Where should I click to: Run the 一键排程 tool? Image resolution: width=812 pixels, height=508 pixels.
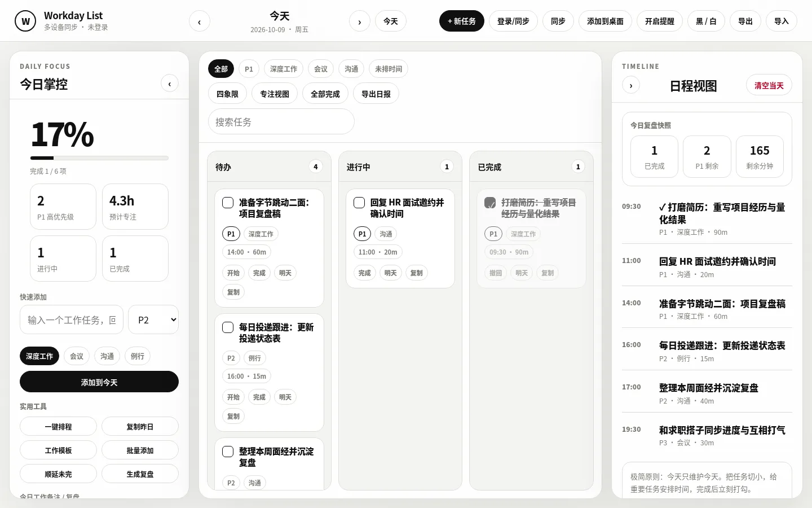(x=58, y=426)
